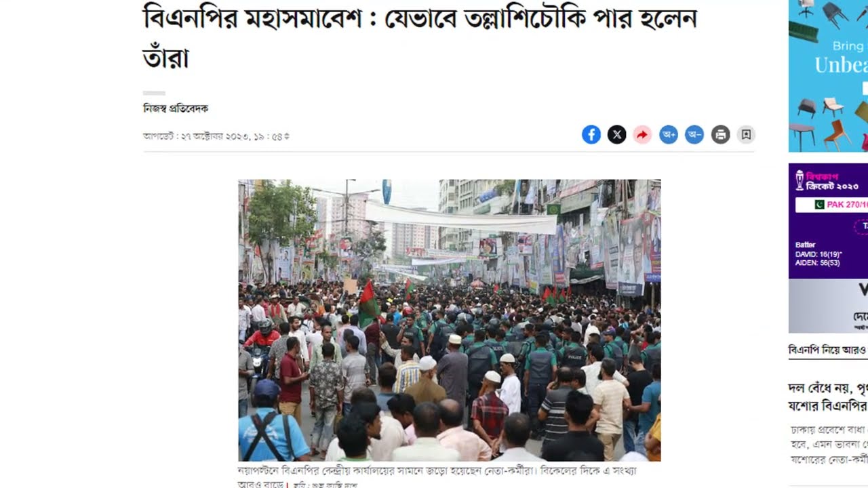Bookmark this article
Viewport: 868px width, 488px height.
tap(746, 135)
